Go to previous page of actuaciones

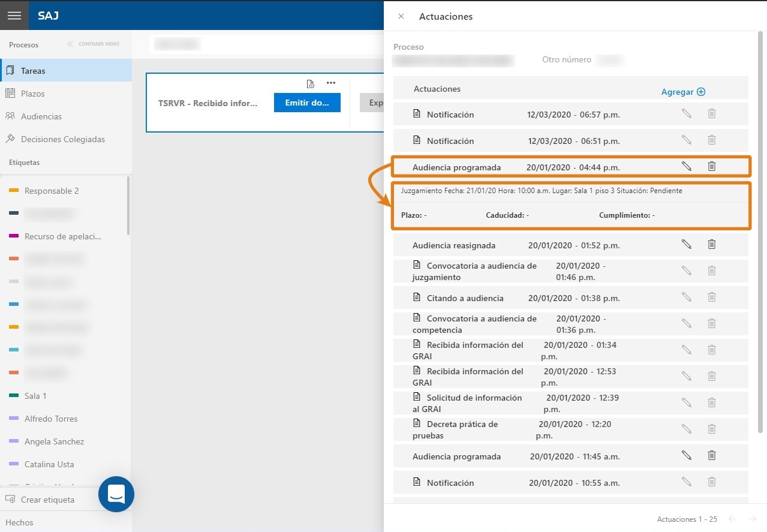(x=732, y=519)
